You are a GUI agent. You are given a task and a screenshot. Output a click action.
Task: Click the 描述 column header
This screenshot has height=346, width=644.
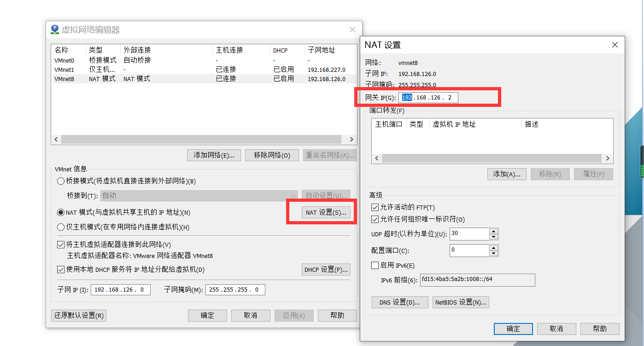pyautogui.click(x=567, y=124)
